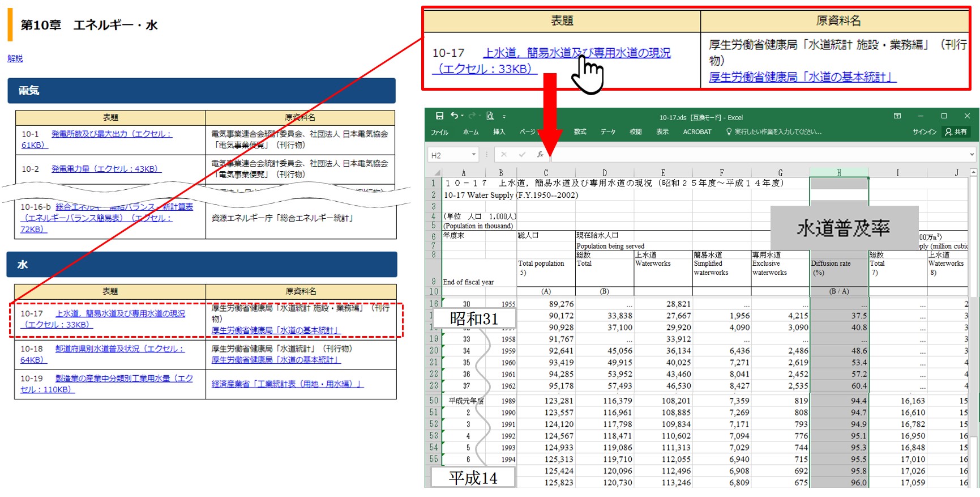Click the 実行したい作業を入力してください search field
The width and height of the screenshot is (980, 497).
(x=777, y=132)
